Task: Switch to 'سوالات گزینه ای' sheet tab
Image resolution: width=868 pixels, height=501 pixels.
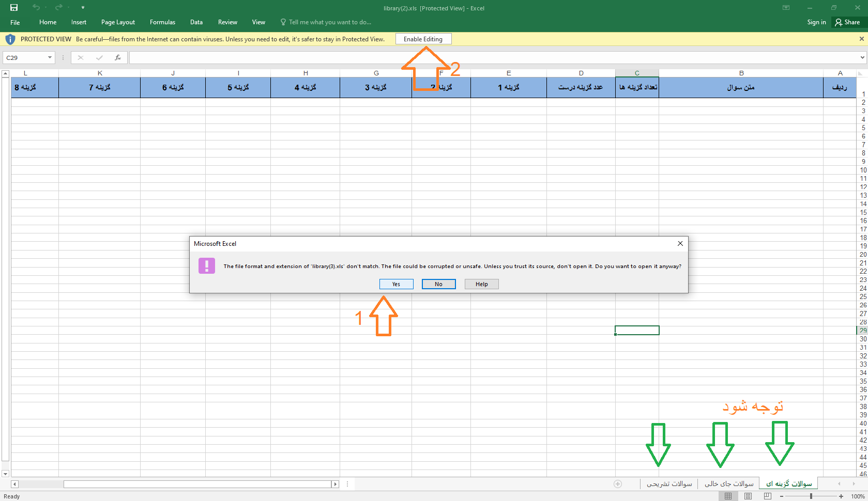Action: 788,484
